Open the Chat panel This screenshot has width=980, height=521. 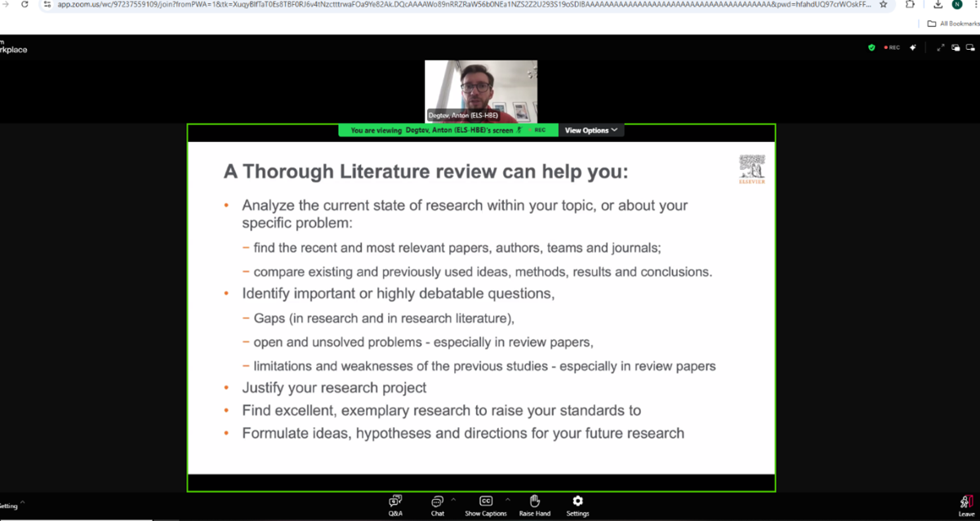pyautogui.click(x=437, y=505)
